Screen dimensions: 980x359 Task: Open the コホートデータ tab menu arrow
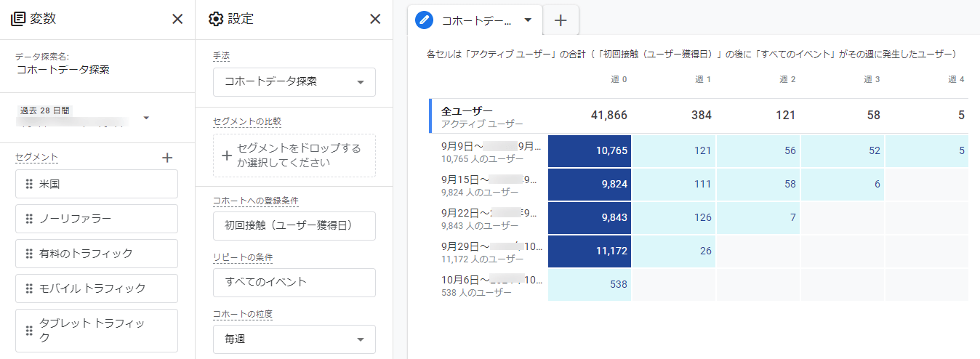click(x=528, y=20)
